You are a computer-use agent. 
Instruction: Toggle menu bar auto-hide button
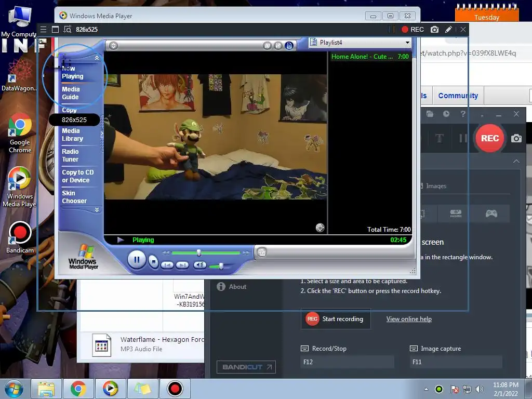(x=113, y=46)
